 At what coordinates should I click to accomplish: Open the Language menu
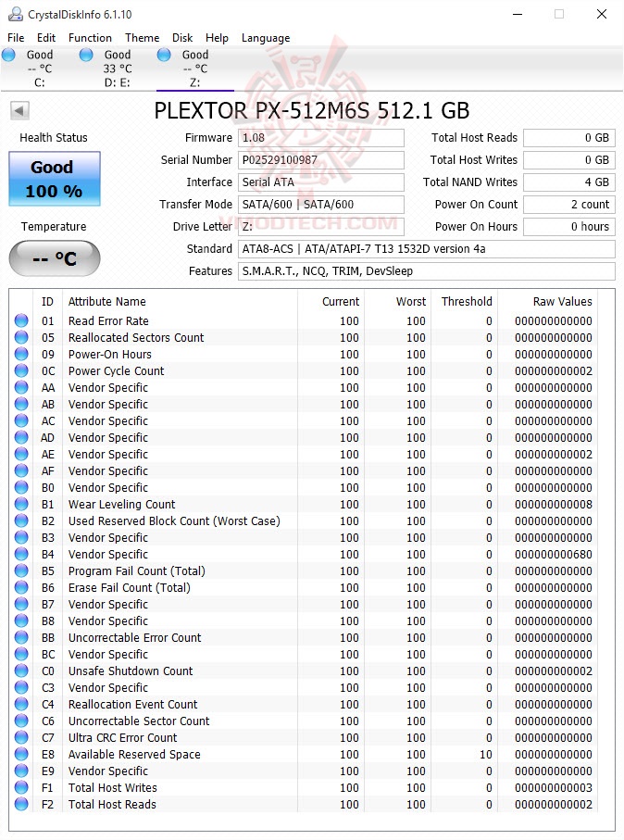pos(266,38)
